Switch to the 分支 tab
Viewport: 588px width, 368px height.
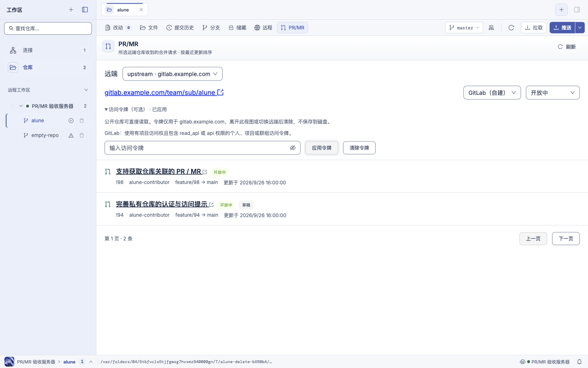(211, 28)
